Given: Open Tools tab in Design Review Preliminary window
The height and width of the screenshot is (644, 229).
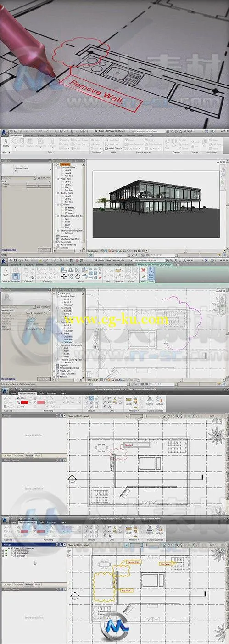Looking at the screenshot, I should coord(41,394).
